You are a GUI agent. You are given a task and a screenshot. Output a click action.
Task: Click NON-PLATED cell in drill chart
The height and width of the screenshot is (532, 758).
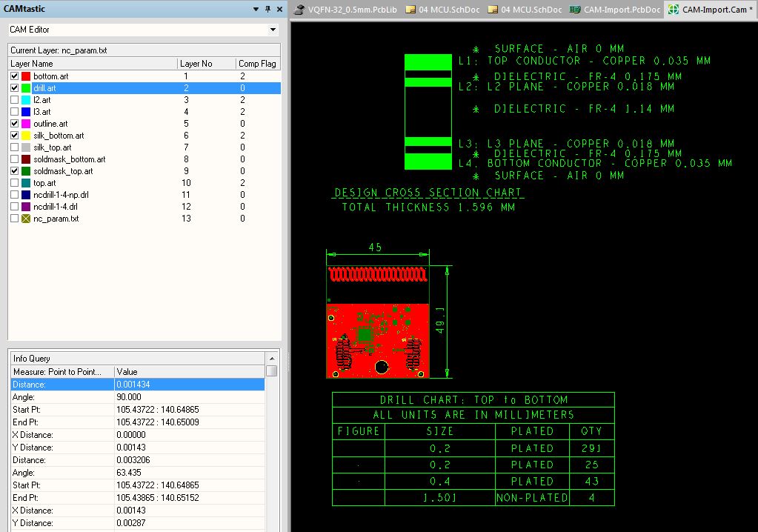tap(532, 498)
